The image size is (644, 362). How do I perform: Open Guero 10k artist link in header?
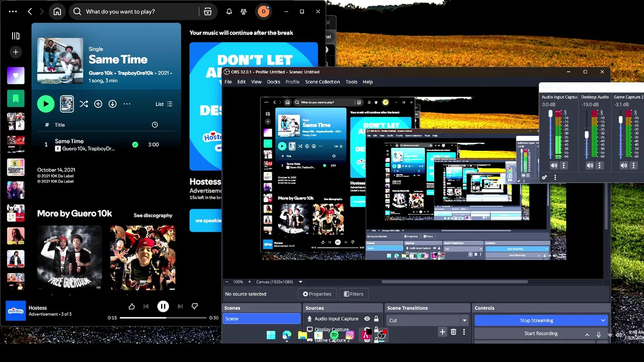point(101,73)
